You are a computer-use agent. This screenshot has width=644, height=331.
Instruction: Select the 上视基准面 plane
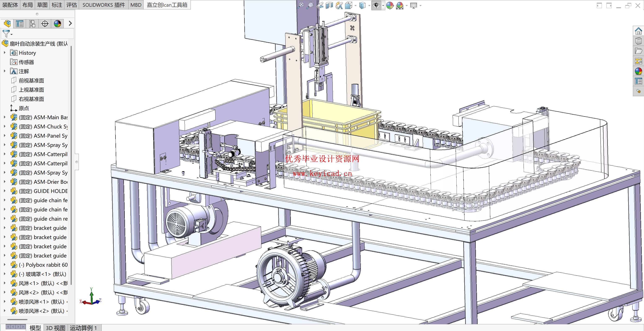27,90
